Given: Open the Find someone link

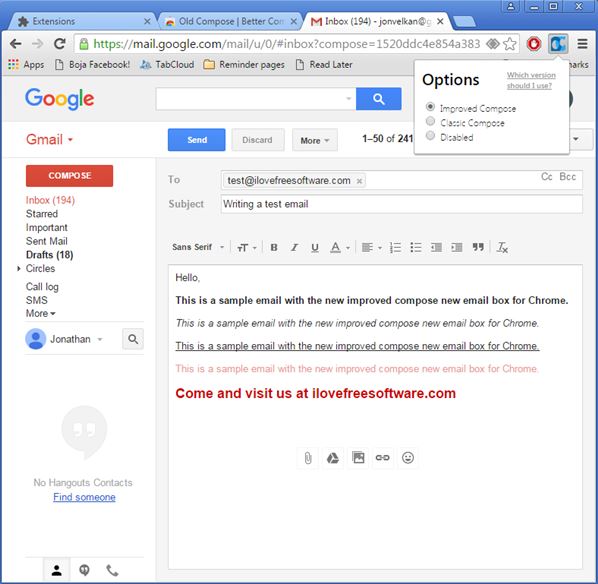Looking at the screenshot, I should [84, 497].
